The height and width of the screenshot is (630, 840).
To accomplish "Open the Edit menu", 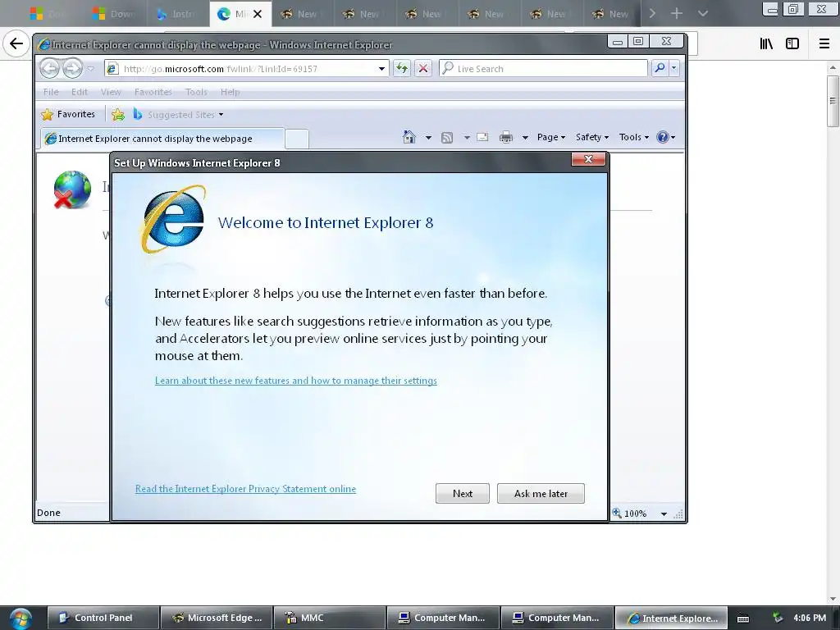I will tap(80, 92).
